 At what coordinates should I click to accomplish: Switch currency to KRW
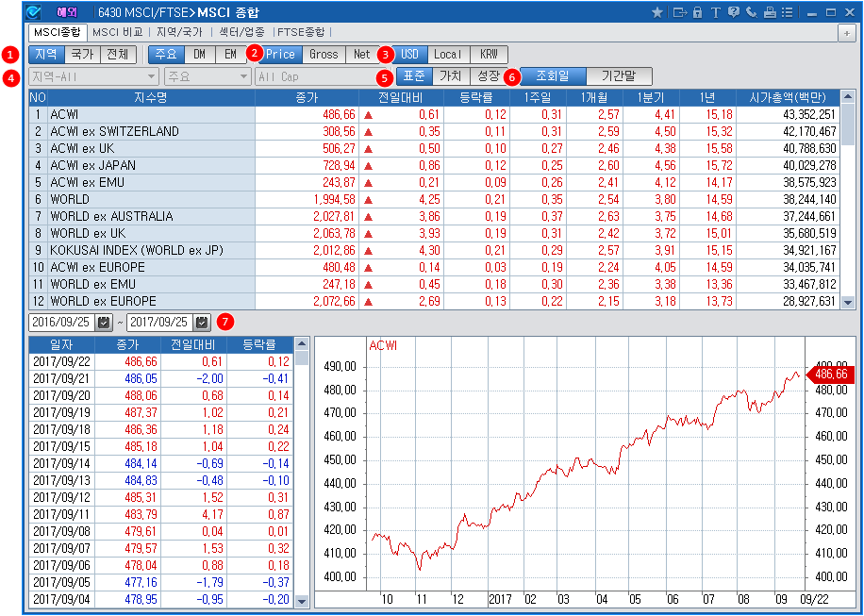point(489,55)
